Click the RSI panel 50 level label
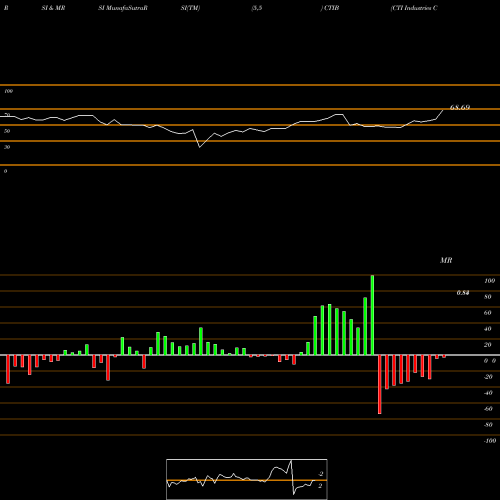 (7, 131)
